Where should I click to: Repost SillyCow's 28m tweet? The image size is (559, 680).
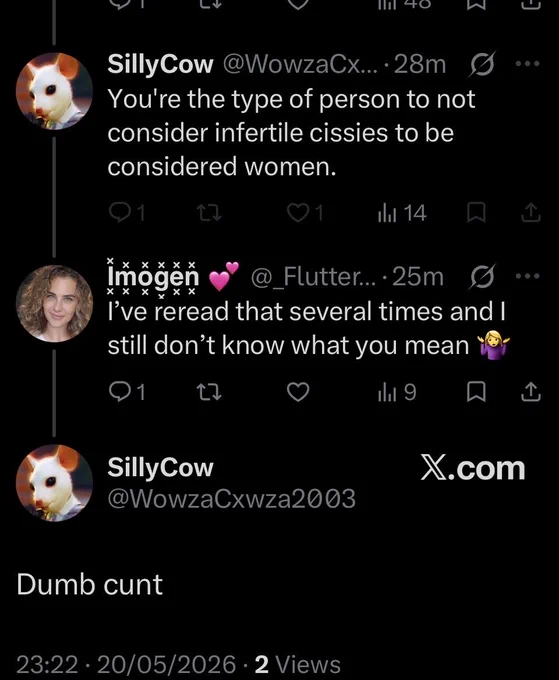209,213
